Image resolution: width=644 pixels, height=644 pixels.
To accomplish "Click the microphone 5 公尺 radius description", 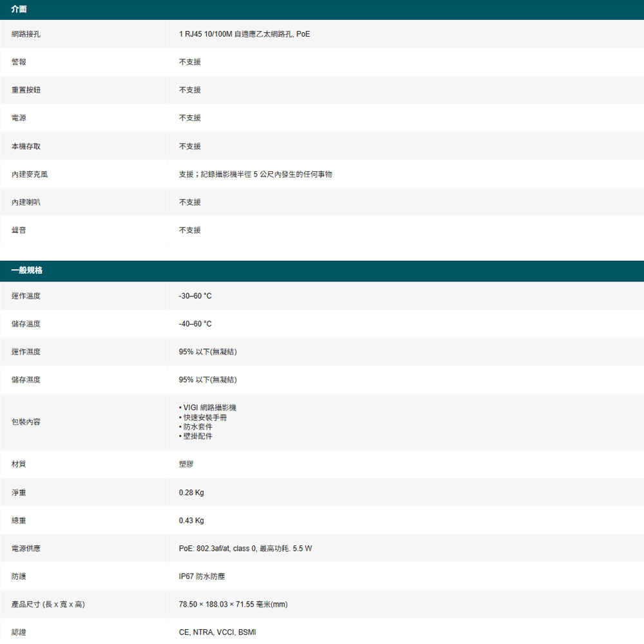I will (x=255, y=175).
